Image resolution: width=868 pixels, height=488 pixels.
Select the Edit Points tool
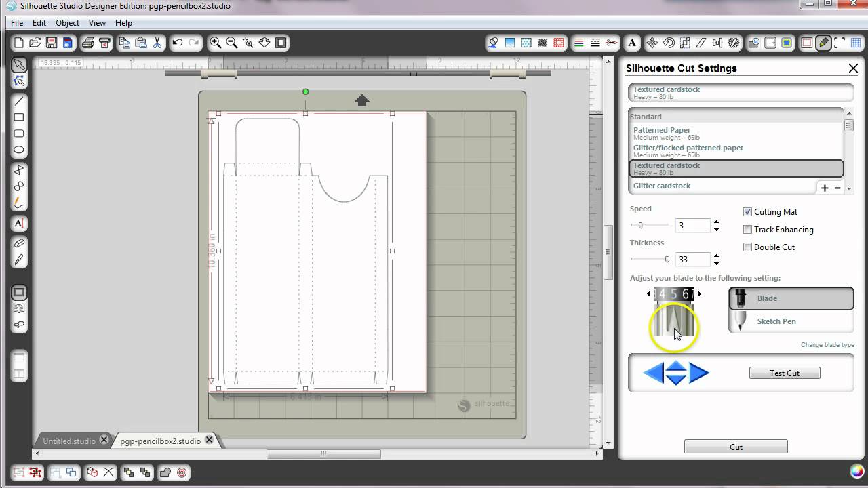coord(19,81)
